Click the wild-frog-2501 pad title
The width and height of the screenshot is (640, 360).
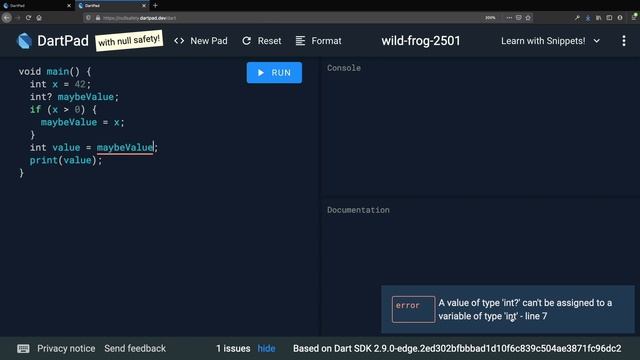[x=421, y=41]
